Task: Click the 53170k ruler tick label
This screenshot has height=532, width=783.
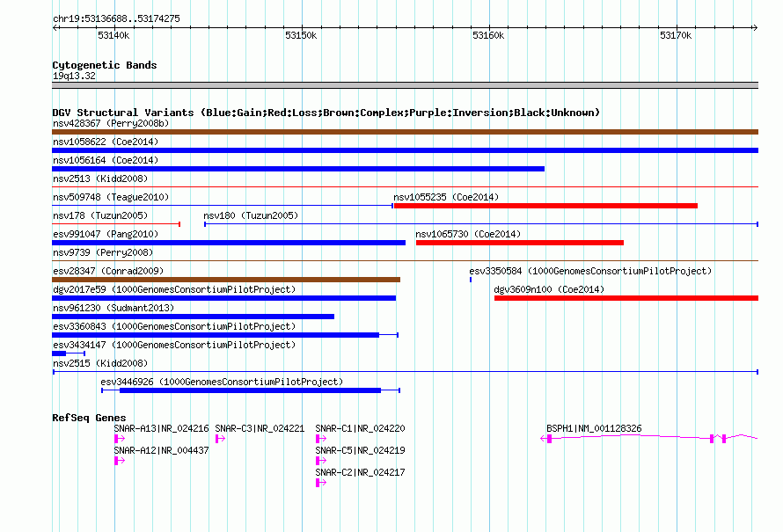Action: (676, 35)
